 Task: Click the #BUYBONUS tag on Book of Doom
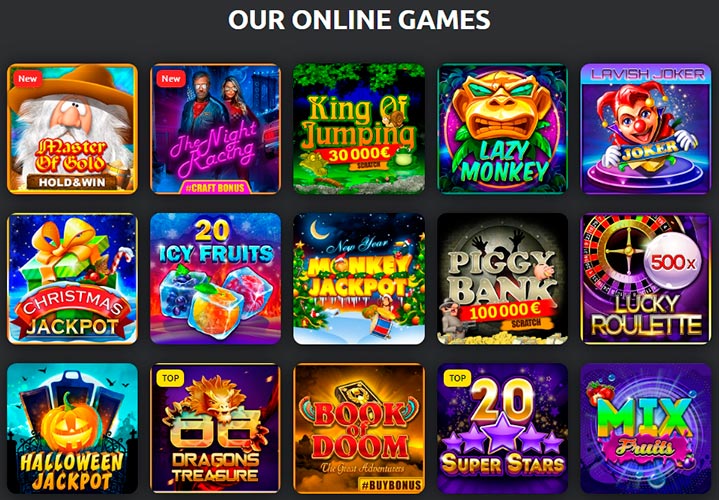[x=391, y=485]
